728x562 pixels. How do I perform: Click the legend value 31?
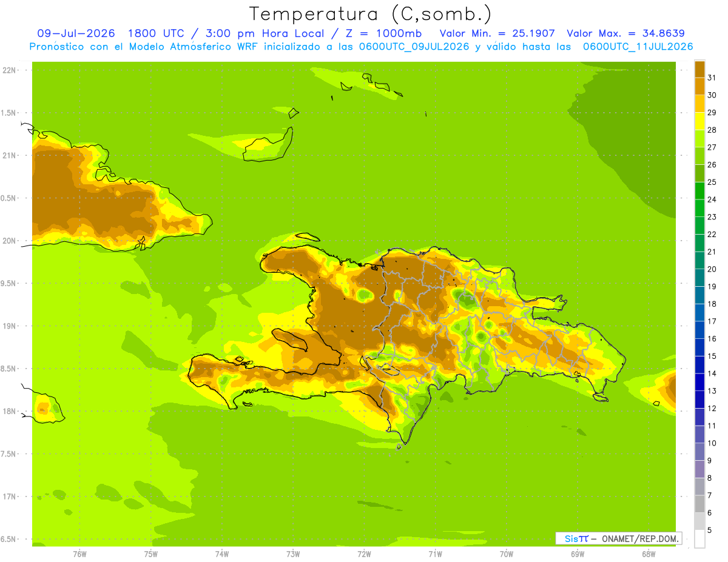[712, 77]
